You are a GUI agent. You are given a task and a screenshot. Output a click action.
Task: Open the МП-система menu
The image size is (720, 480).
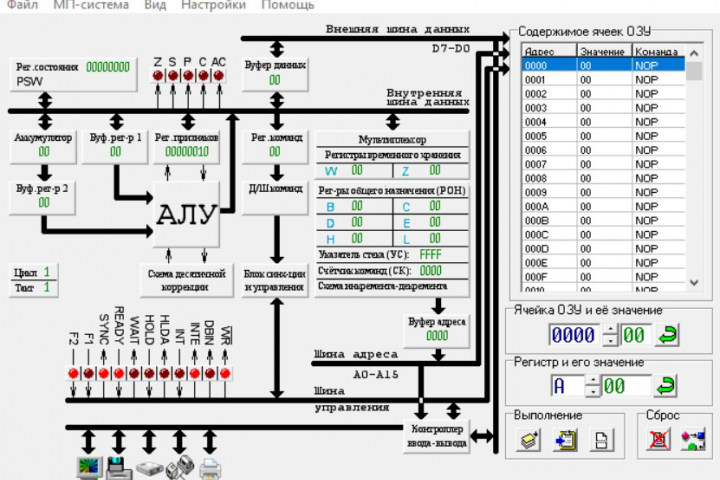91,5
